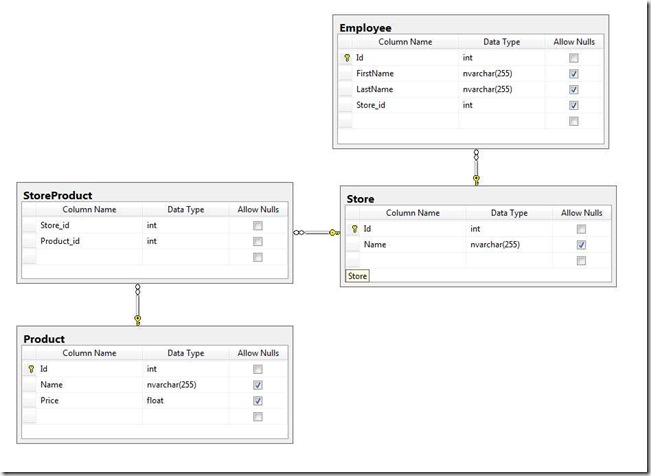Click the Store tooltip label
Image resolution: width=651 pixels, height=476 pixels.
click(x=357, y=276)
